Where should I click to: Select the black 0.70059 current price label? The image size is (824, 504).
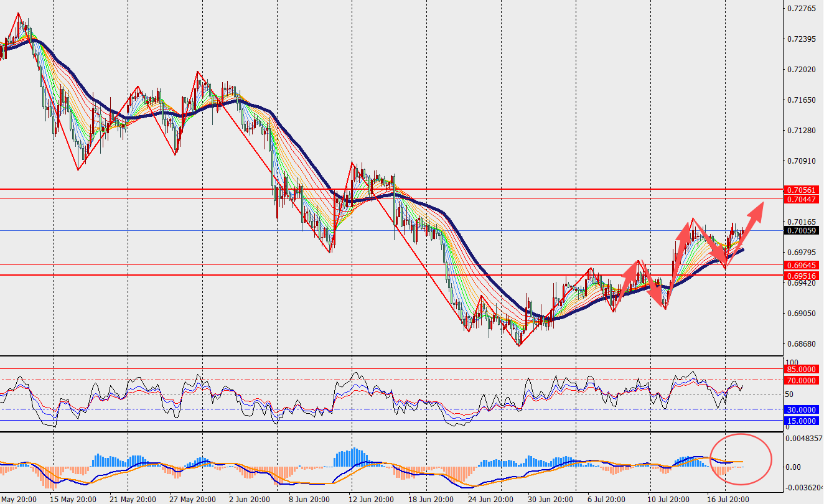(802, 230)
